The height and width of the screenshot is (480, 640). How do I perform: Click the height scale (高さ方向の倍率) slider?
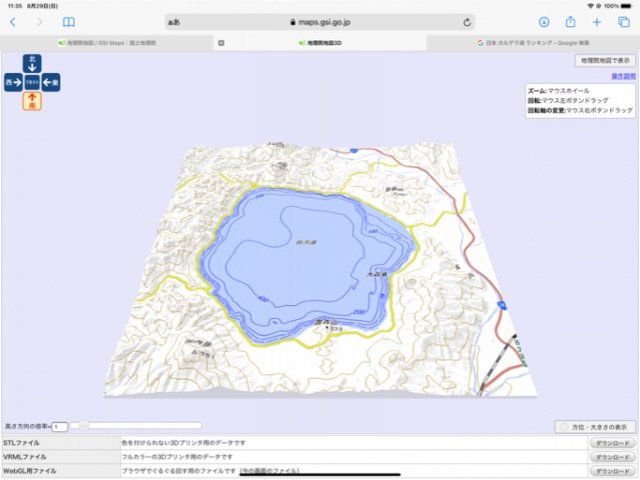[140, 426]
